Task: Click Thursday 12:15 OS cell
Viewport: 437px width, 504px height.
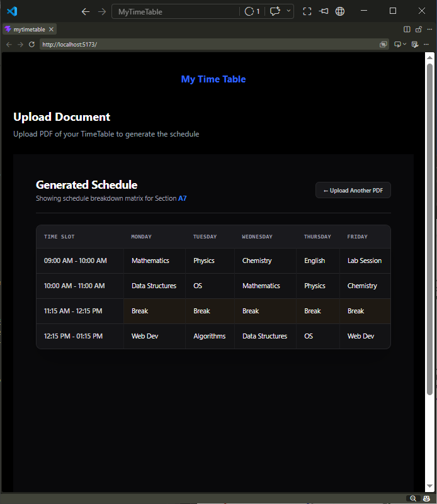Action: pyautogui.click(x=318, y=336)
